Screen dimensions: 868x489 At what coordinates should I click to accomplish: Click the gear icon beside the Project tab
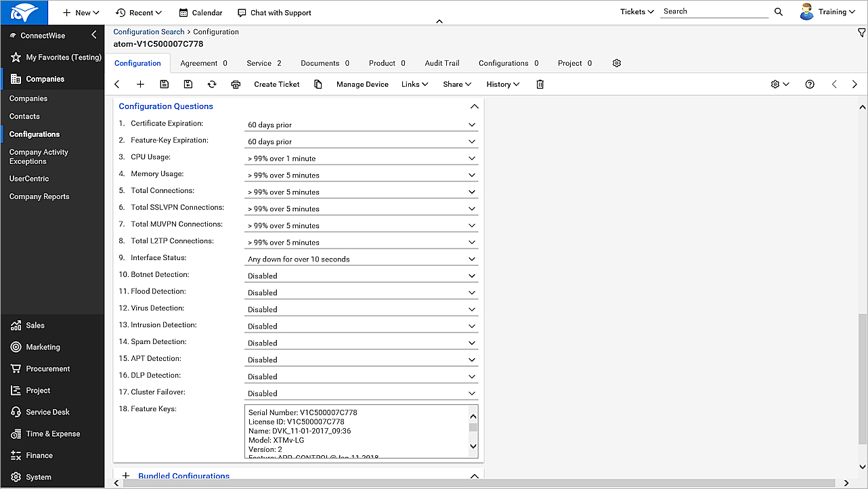(x=617, y=63)
